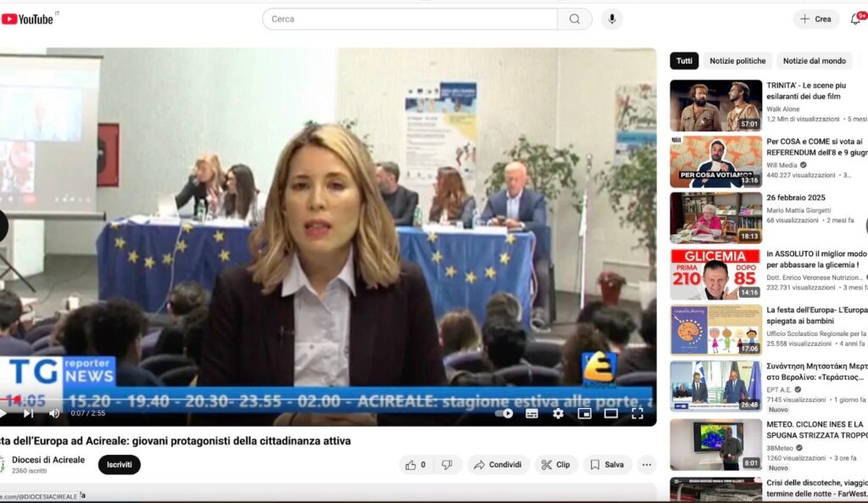
Task: Click the video title about Acireale
Action: point(175,441)
